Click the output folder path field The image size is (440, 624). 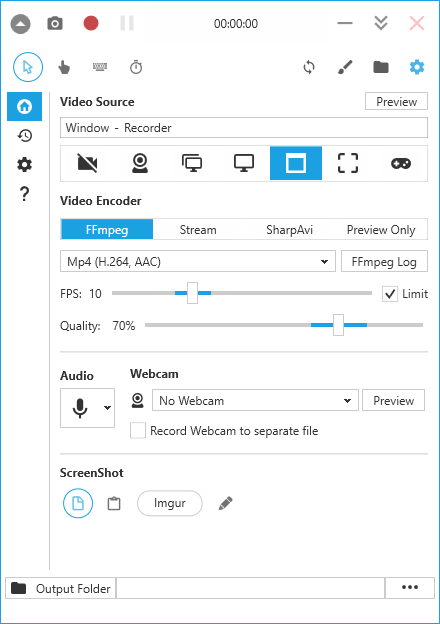click(251, 589)
